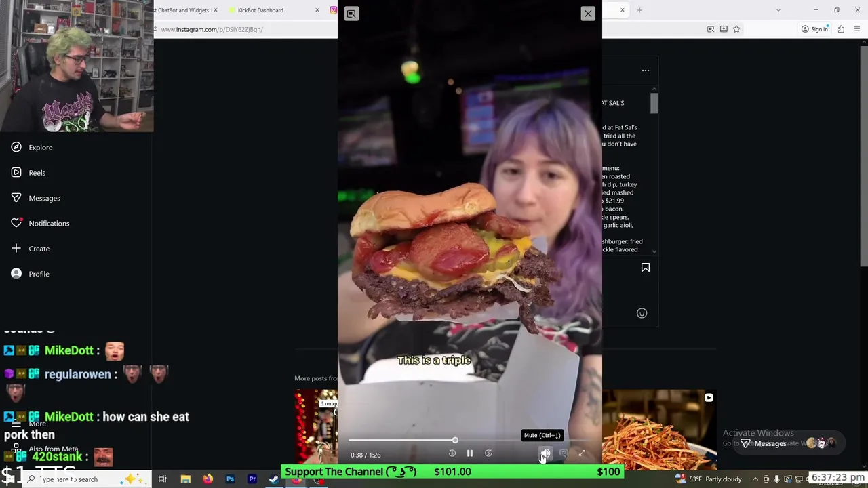Click Sign in button in browser toolbar

pos(814,29)
